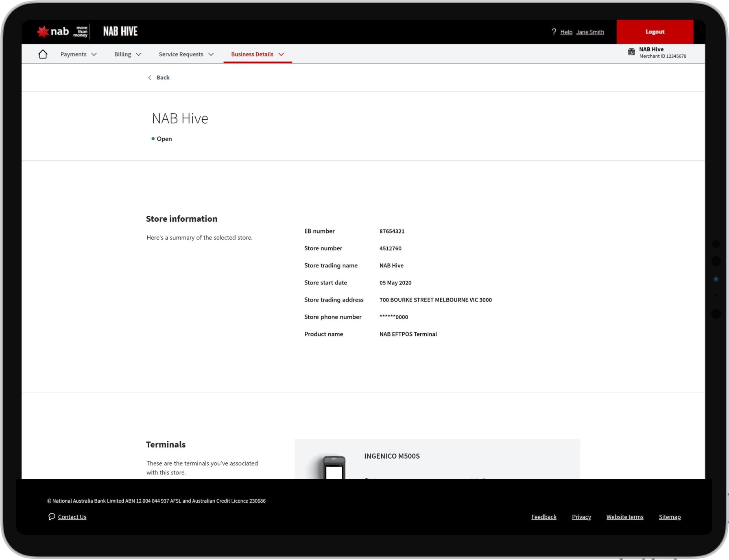The width and height of the screenshot is (729, 560).
Task: Open the Billing dropdown menu
Action: point(127,54)
